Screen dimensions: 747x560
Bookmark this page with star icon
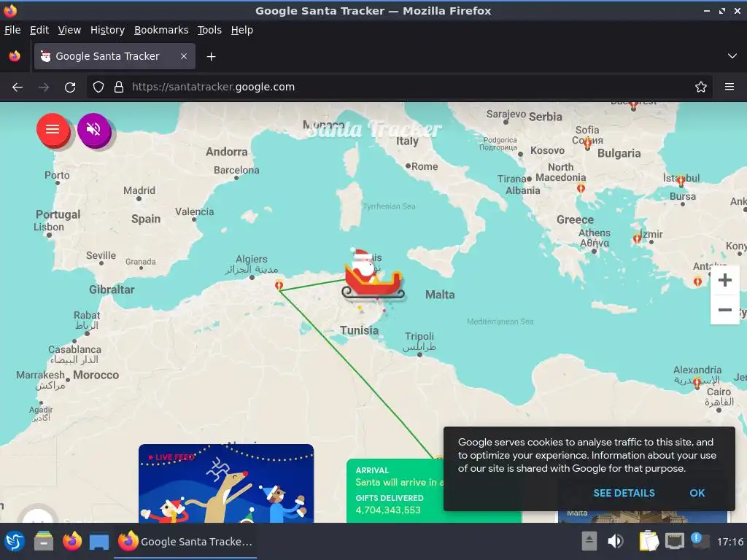(x=701, y=87)
